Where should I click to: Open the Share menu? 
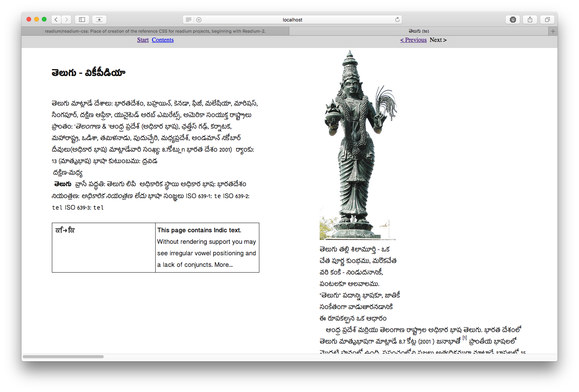point(530,20)
